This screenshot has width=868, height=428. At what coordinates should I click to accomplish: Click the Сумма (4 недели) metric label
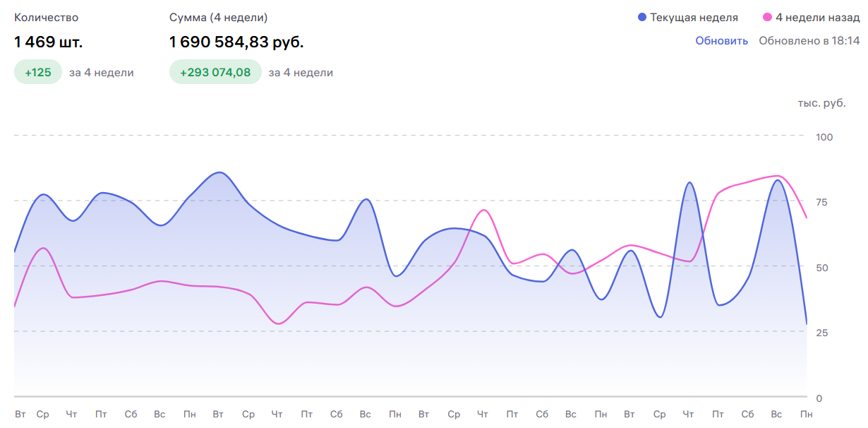tap(219, 18)
